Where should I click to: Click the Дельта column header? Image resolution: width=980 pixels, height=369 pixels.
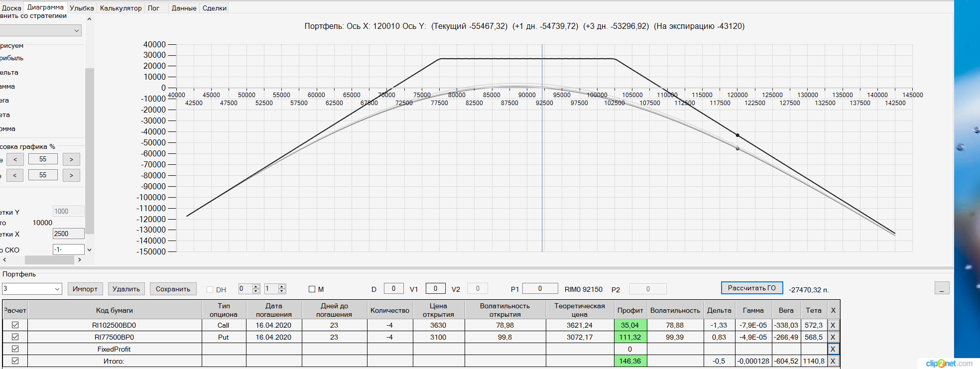coord(719,310)
